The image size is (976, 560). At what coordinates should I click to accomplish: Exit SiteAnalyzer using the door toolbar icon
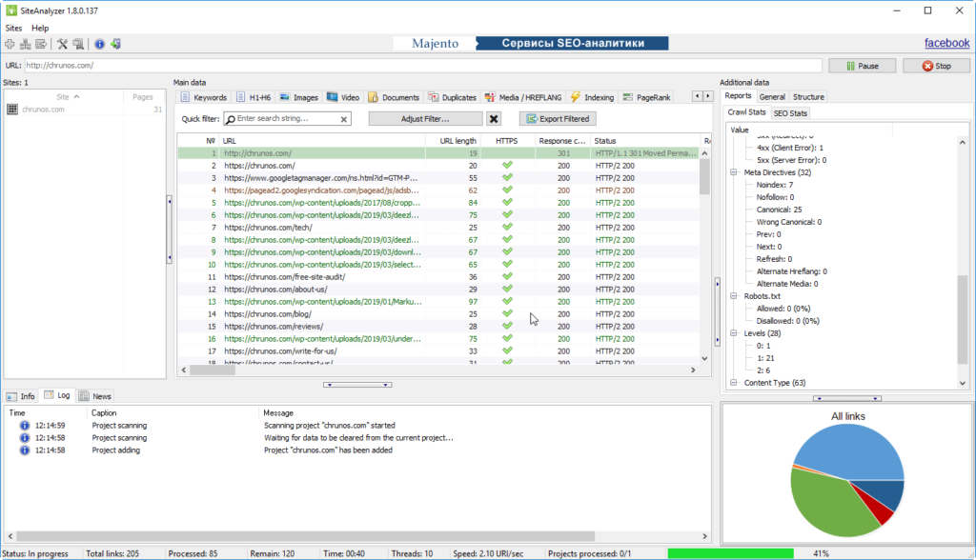point(116,44)
